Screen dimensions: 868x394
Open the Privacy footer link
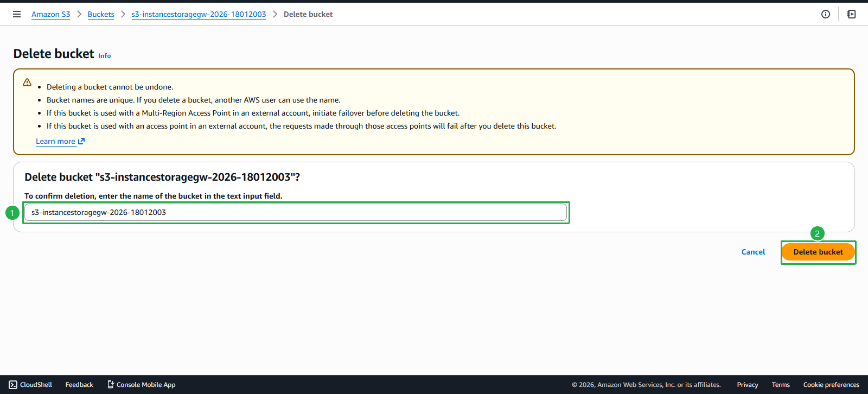point(748,385)
